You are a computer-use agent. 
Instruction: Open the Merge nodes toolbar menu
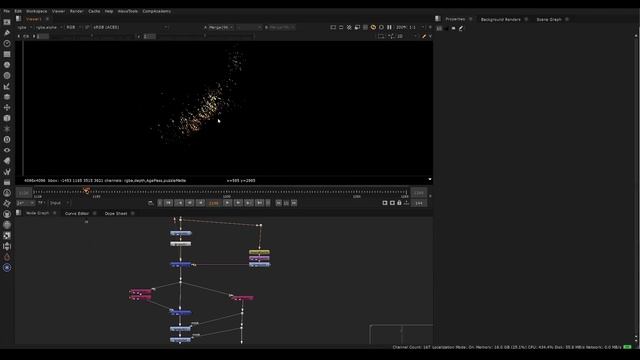7,97
